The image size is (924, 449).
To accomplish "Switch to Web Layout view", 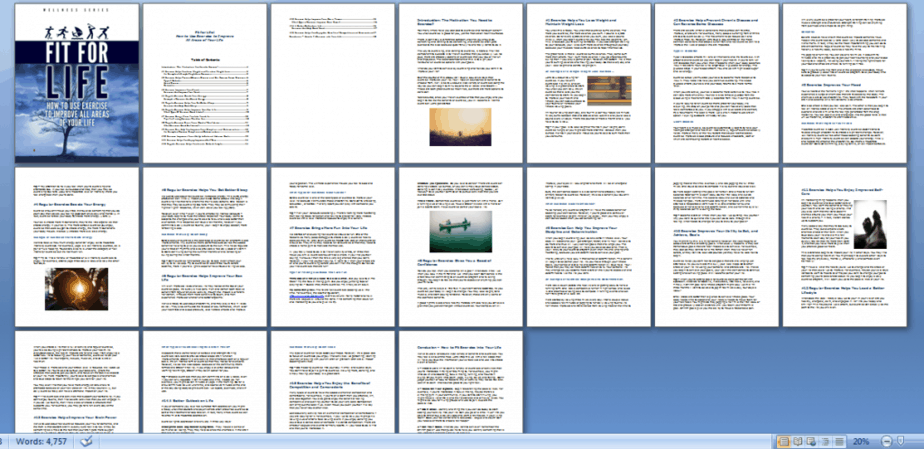I will pos(811,441).
